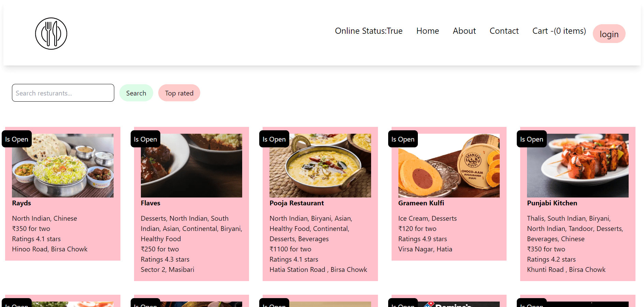Screen dimensions: 644x307
Task: Focus the Search restaurants input field
Action: point(63,93)
